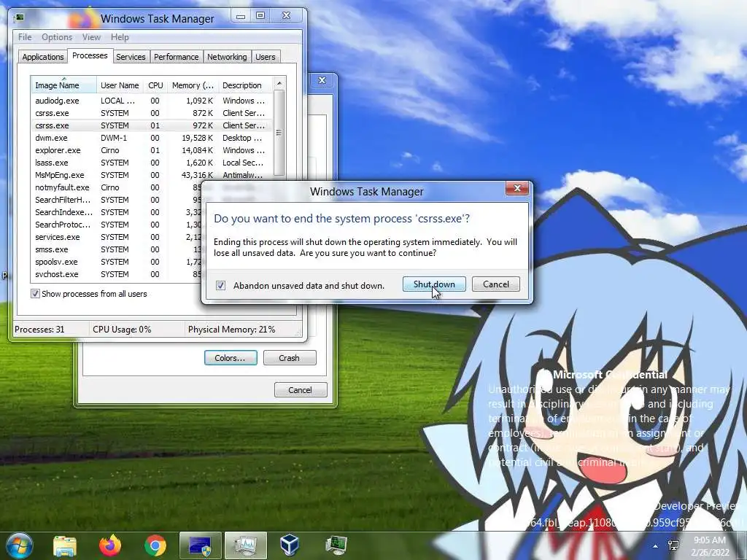Select the SearchIndexe... process
Screen dimensions: 747x560
(x=116, y=212)
